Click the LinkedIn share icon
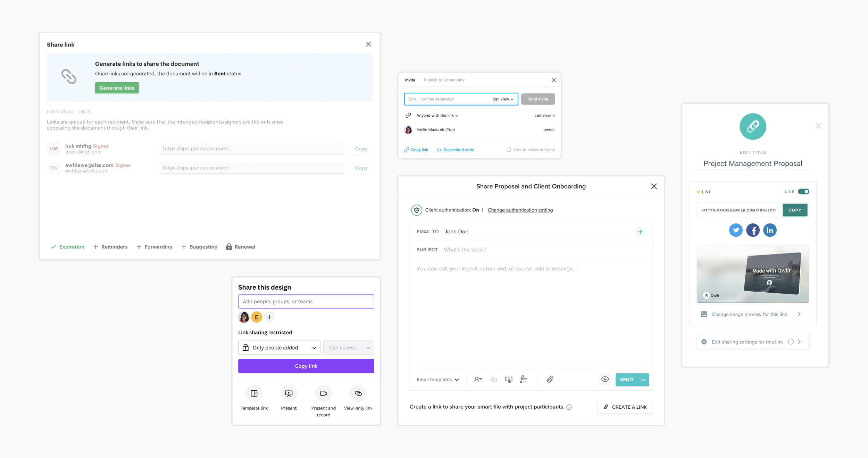 click(x=770, y=230)
